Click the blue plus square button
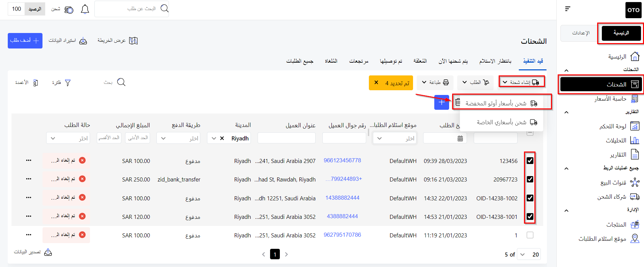 tap(442, 102)
